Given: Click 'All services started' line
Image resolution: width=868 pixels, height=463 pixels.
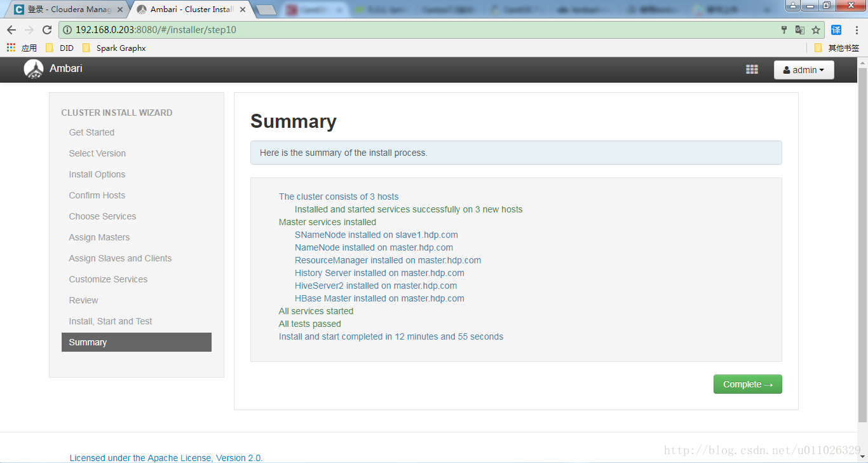Looking at the screenshot, I should click(x=316, y=311).
